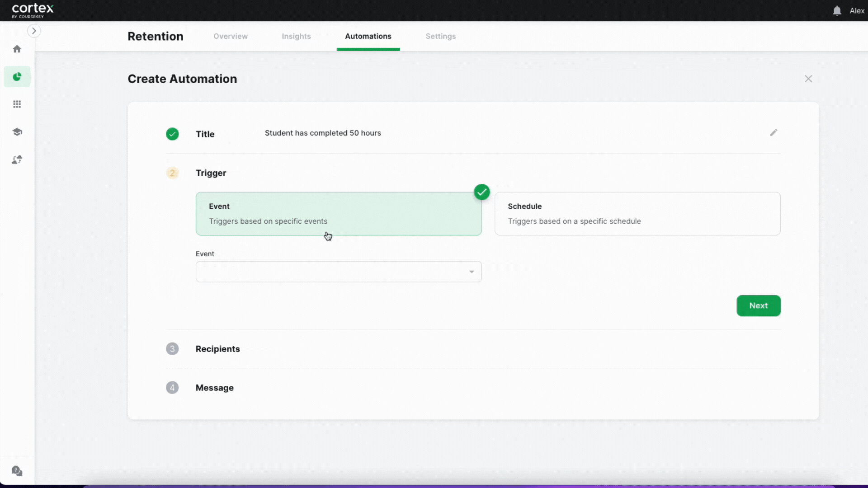Image resolution: width=868 pixels, height=488 pixels.
Task: Click the green Next button
Action: click(758, 306)
